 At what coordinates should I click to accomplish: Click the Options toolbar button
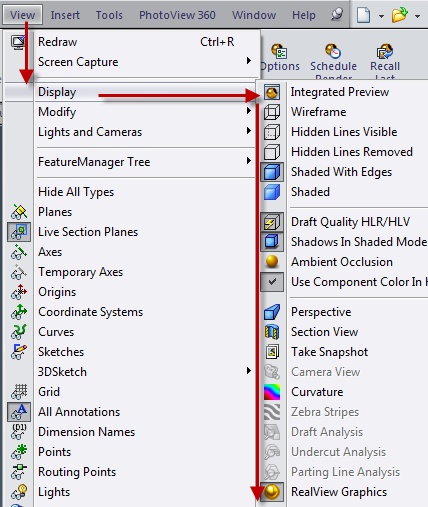click(280, 57)
